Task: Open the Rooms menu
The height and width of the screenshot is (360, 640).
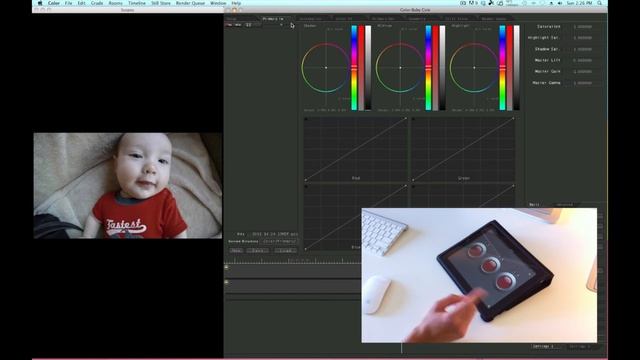Action: click(x=116, y=3)
